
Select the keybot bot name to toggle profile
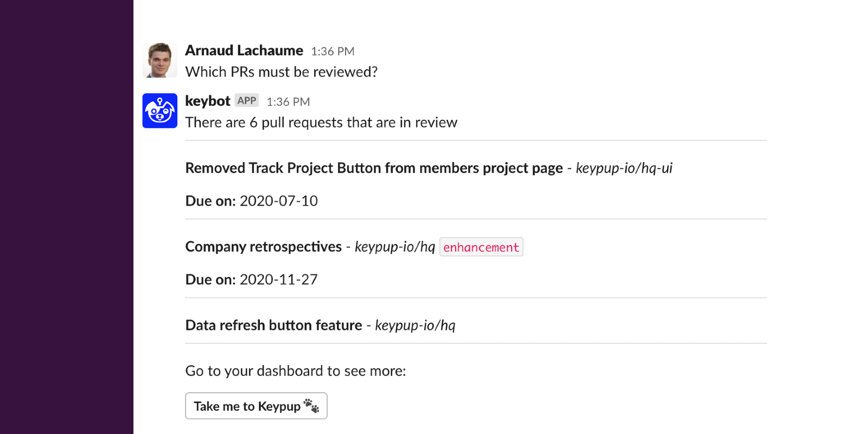click(x=207, y=101)
